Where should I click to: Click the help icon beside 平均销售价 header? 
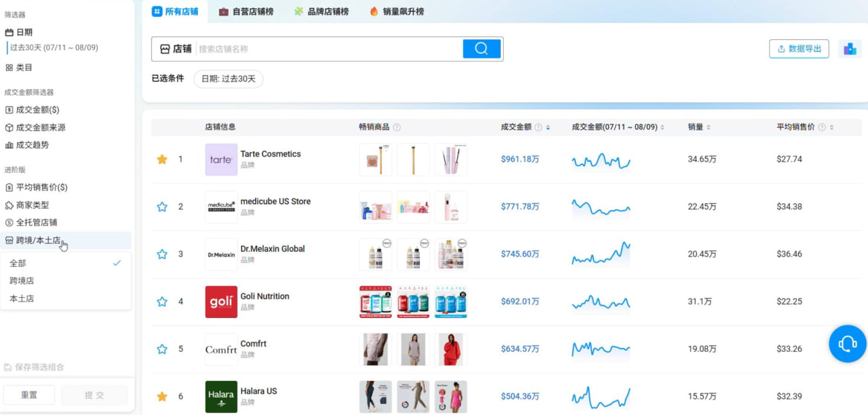point(822,127)
